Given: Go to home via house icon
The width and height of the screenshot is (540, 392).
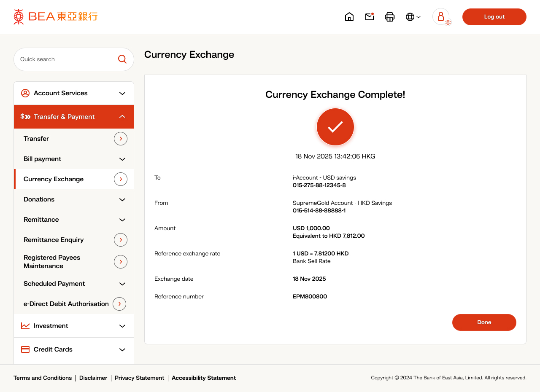Looking at the screenshot, I should 349,17.
